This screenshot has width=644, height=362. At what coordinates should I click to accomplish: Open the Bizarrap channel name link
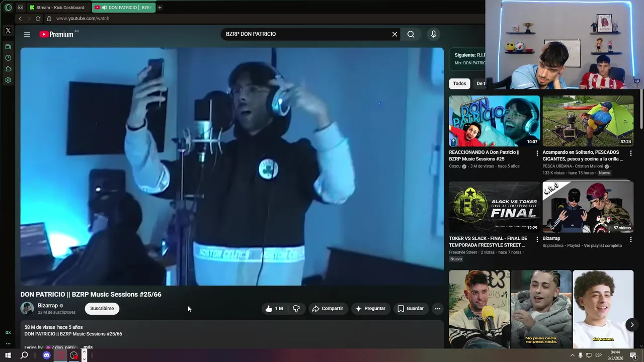[x=48, y=305]
